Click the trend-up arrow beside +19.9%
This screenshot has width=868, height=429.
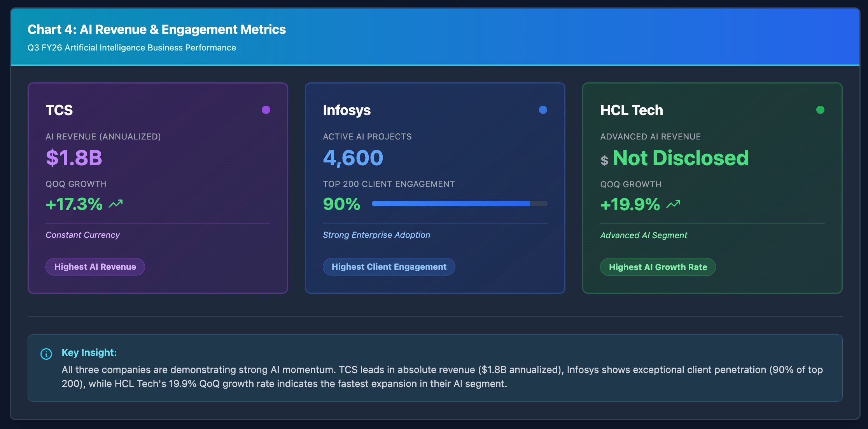[x=673, y=204]
